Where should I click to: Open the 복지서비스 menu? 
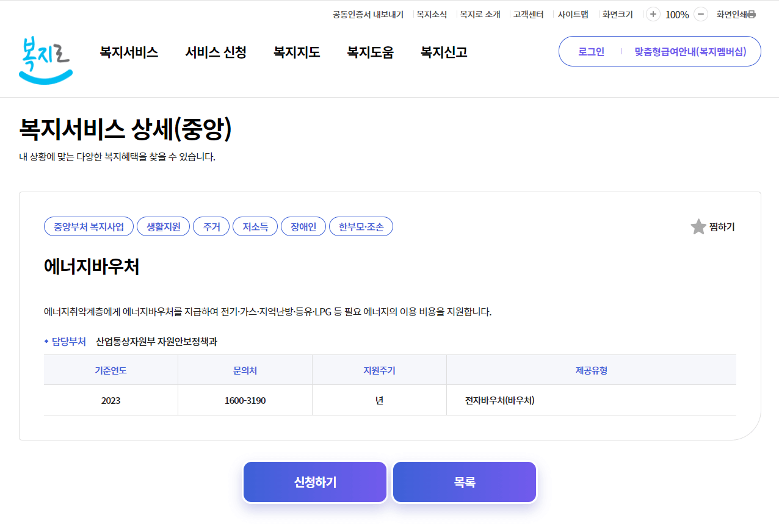click(x=128, y=52)
